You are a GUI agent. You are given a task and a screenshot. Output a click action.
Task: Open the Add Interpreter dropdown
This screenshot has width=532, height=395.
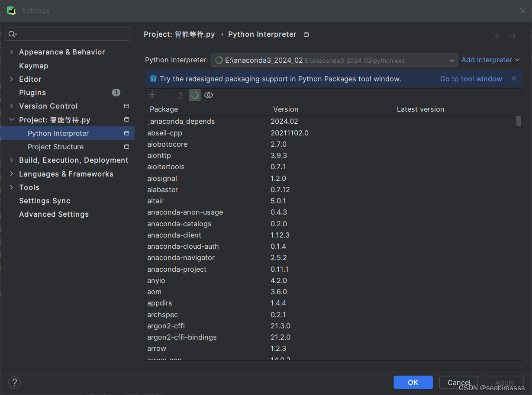490,60
